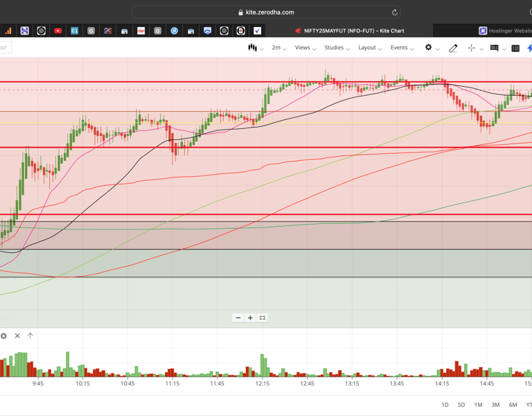Screen dimensions: 532x416
Task: Click the lock icon in address bar
Action: point(240,12)
